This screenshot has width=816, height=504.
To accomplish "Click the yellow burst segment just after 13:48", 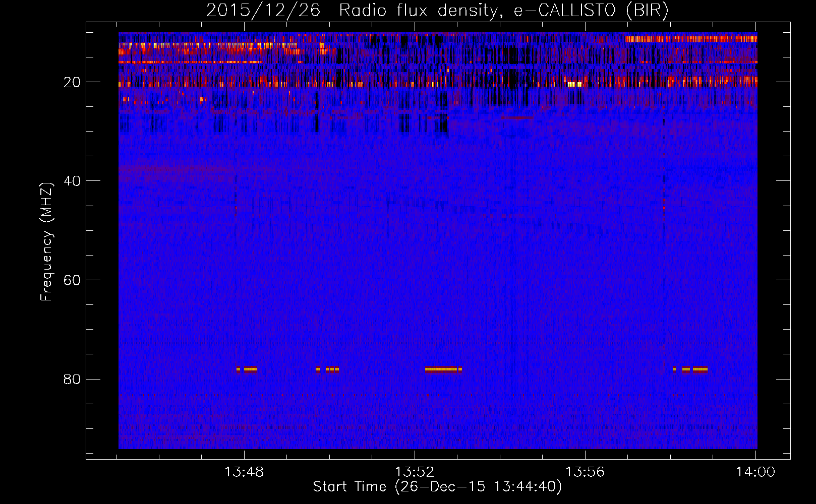I will (x=250, y=369).
